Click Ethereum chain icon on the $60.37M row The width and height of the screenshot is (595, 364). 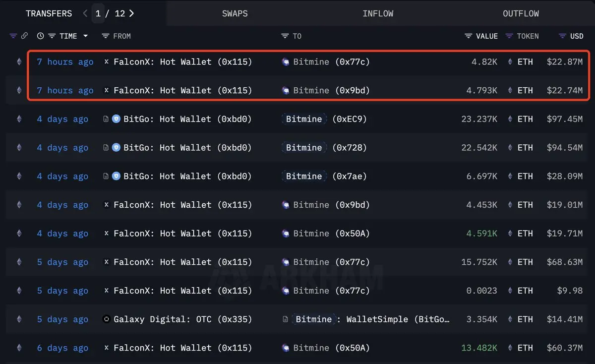[19, 348]
